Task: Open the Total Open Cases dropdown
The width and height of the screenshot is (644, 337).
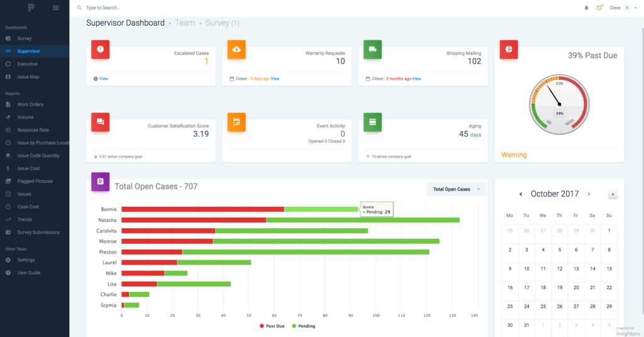Action: click(x=456, y=189)
